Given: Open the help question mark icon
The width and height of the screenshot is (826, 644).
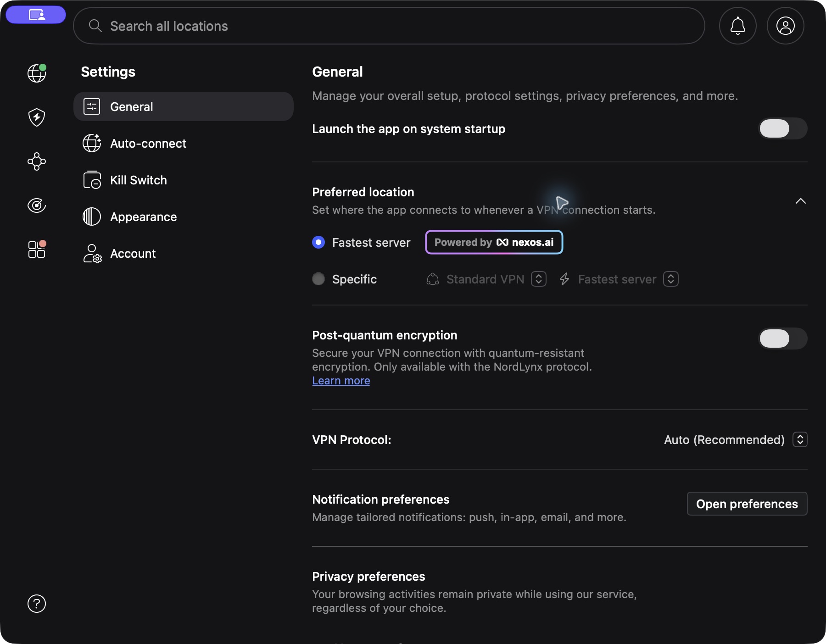Looking at the screenshot, I should tap(37, 604).
